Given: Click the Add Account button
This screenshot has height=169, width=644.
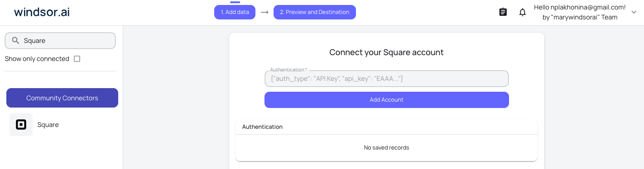Looking at the screenshot, I should 387,100.
